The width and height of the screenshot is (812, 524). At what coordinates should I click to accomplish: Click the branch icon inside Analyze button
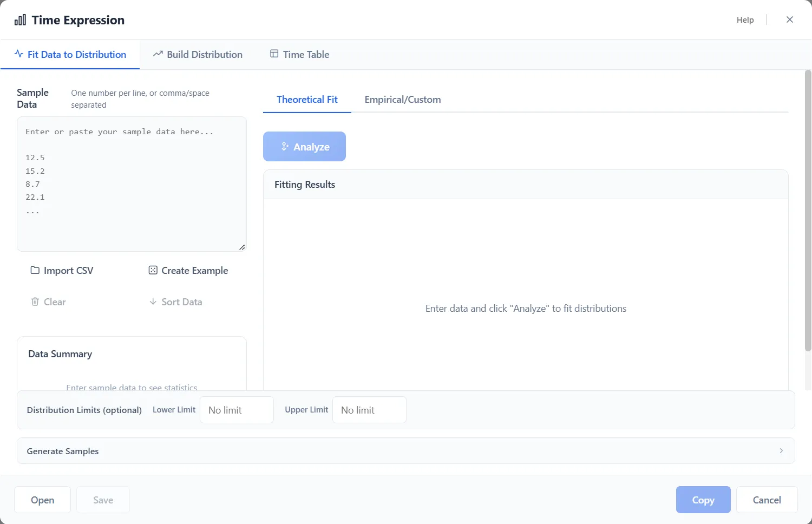click(285, 147)
